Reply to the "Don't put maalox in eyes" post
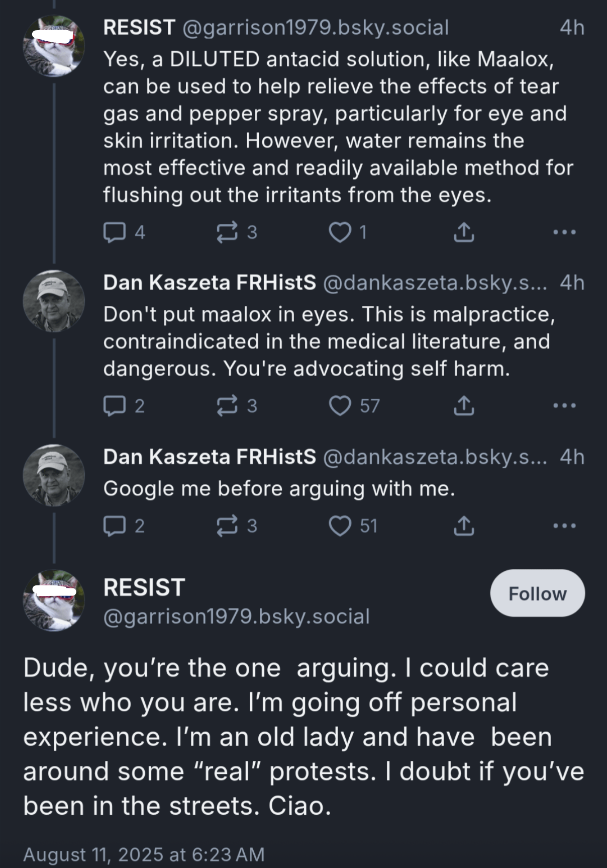 coord(114,406)
